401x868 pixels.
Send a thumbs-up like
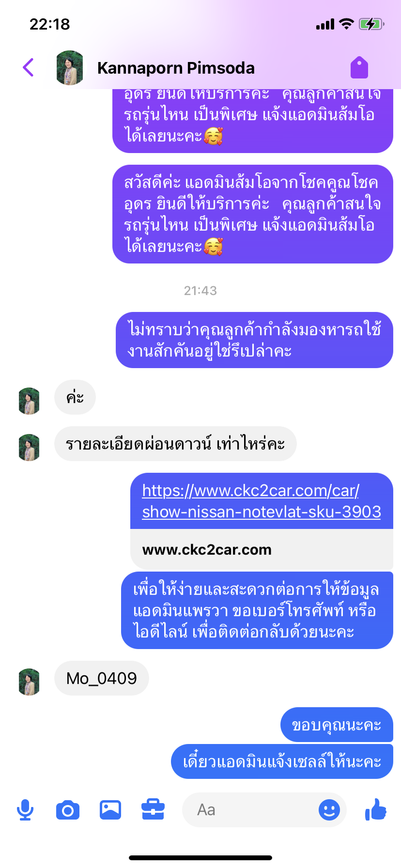click(x=376, y=809)
